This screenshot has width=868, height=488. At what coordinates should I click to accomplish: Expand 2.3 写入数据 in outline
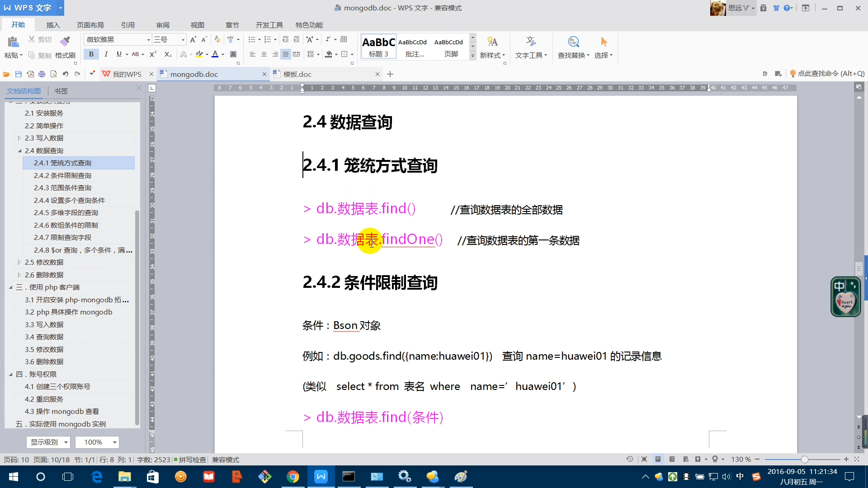(19, 138)
